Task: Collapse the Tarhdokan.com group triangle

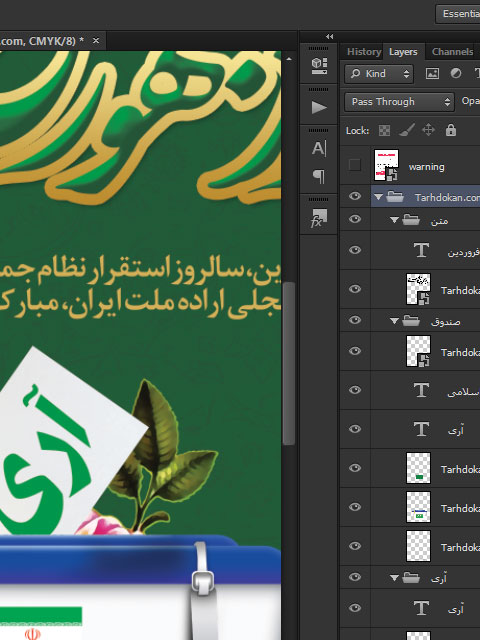Action: (x=378, y=197)
